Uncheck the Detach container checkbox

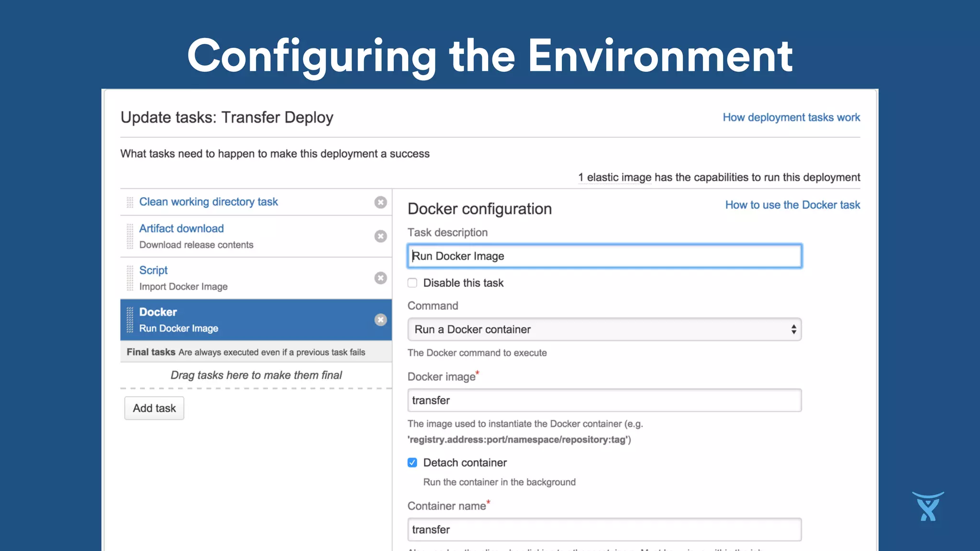[x=412, y=463]
